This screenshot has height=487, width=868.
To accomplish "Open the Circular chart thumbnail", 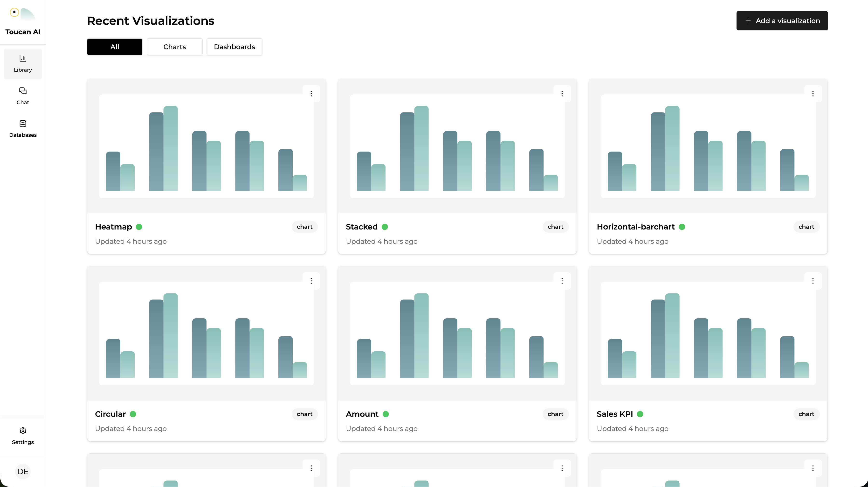I will 206,334.
